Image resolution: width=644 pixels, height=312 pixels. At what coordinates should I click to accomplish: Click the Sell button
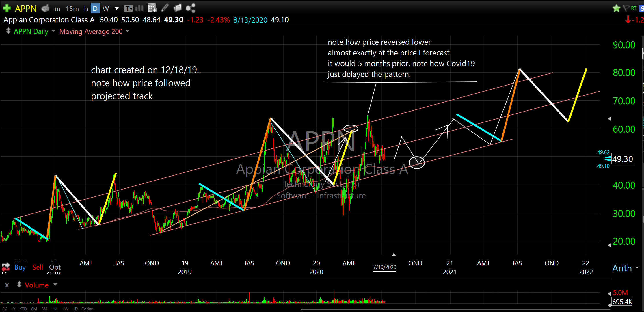click(38, 267)
